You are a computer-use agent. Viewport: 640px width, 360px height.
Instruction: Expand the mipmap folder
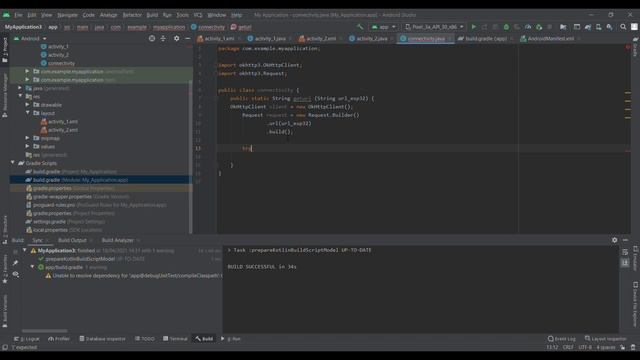[x=27, y=138]
